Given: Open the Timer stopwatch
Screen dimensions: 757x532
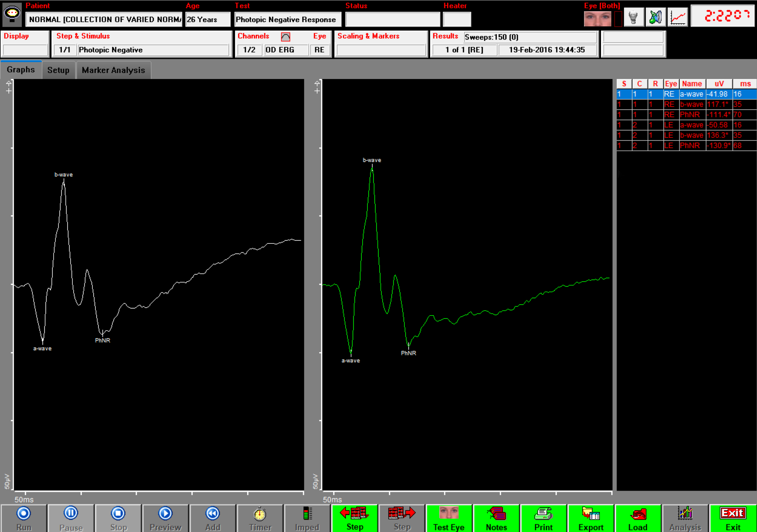Looking at the screenshot, I should pos(260,518).
